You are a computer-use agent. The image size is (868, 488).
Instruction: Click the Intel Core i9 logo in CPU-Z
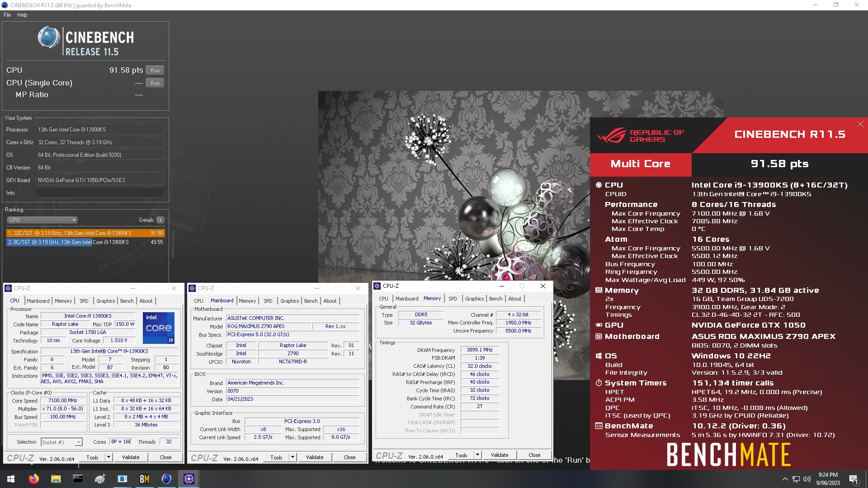[158, 328]
